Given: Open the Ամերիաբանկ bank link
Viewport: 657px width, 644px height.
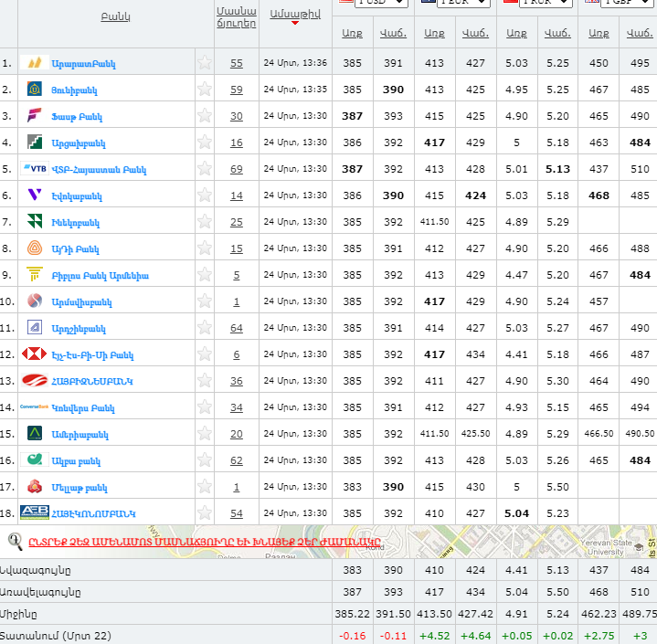Looking at the screenshot, I should 79,435.
